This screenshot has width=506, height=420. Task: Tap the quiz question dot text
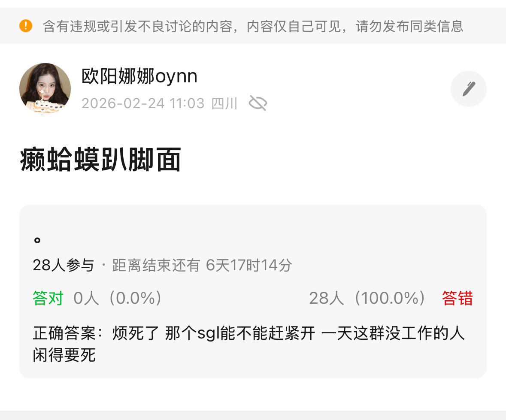[37, 240]
